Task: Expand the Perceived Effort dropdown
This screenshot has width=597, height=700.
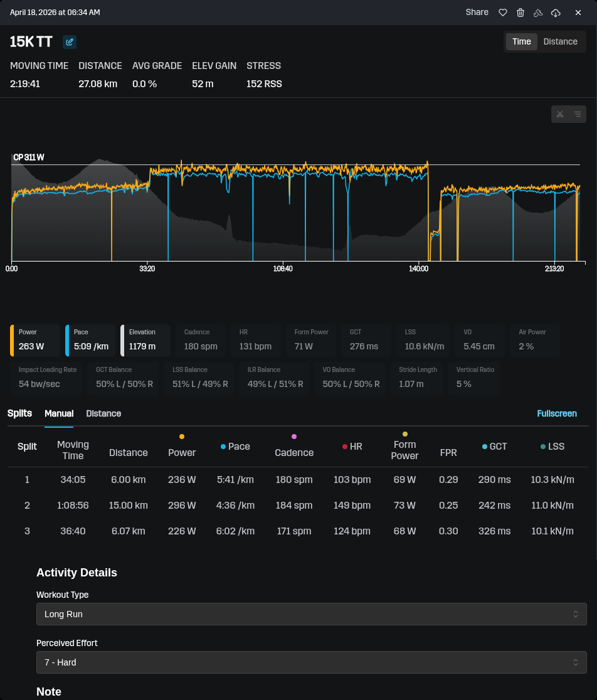Action: (x=311, y=662)
